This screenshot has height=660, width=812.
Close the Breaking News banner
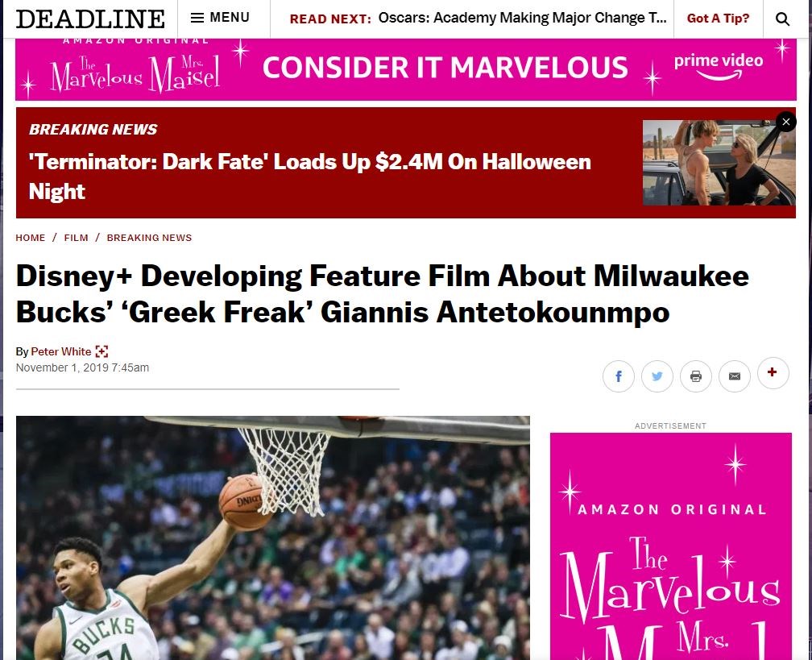click(786, 122)
